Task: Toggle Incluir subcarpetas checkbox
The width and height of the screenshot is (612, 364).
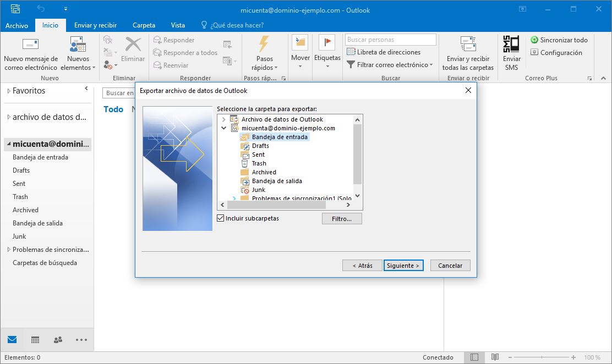Action: (x=221, y=218)
